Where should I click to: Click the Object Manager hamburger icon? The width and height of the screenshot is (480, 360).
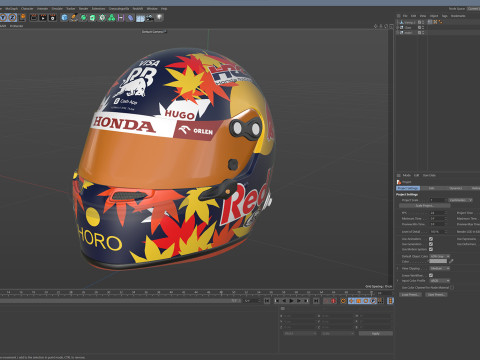pyautogui.click(x=398, y=16)
